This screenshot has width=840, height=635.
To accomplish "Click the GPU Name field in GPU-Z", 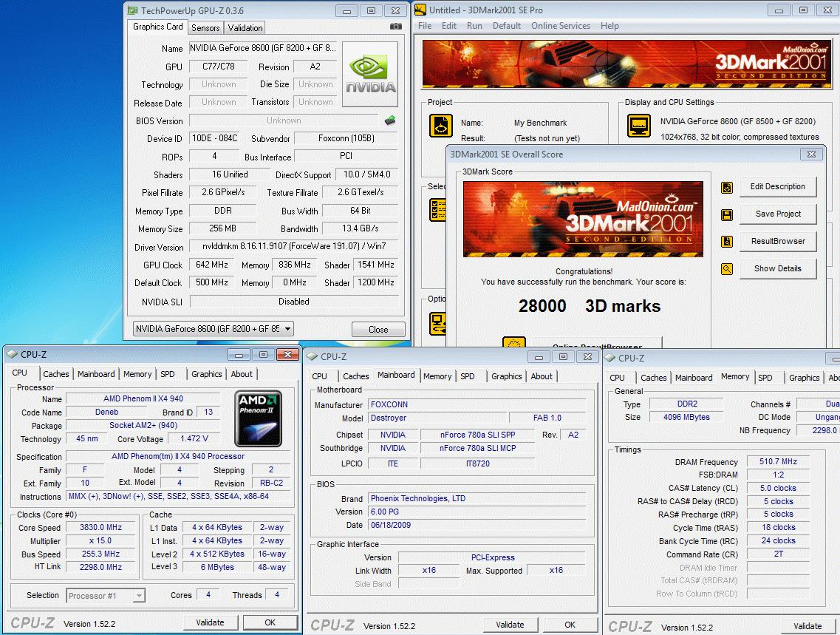I will click(263, 48).
